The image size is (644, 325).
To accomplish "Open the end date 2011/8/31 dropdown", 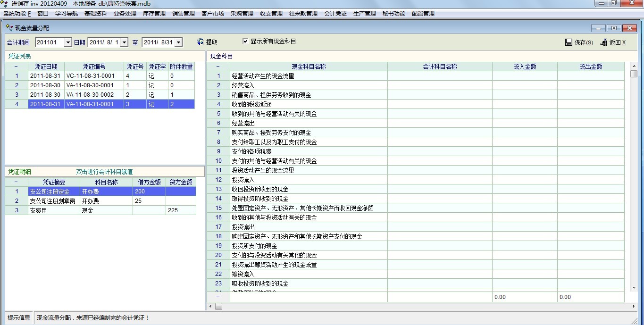I will [178, 42].
